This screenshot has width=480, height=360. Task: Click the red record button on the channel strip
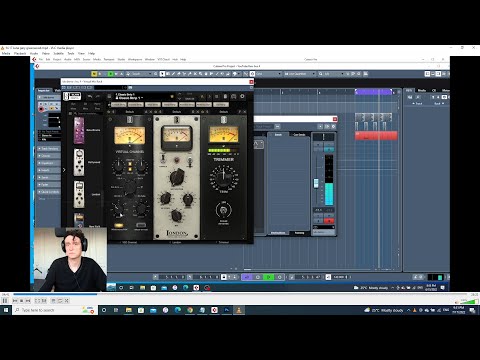tap(329, 221)
